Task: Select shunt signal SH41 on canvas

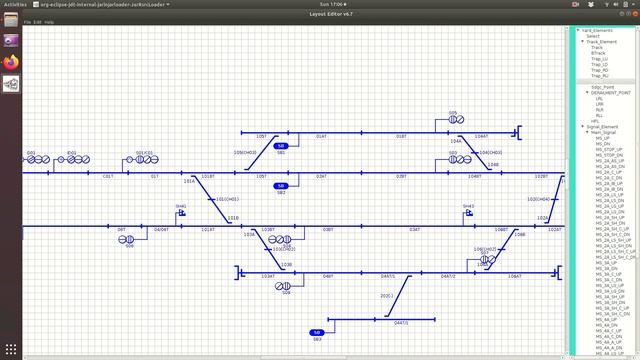Action: coord(181,212)
